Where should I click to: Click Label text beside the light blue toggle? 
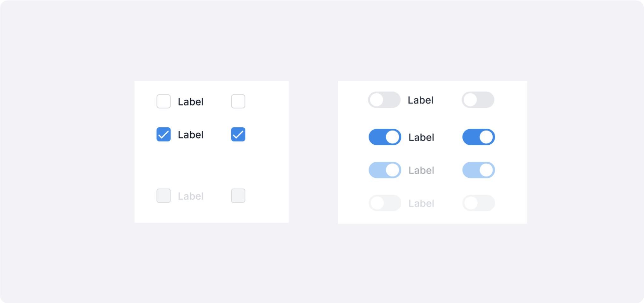[x=421, y=171]
